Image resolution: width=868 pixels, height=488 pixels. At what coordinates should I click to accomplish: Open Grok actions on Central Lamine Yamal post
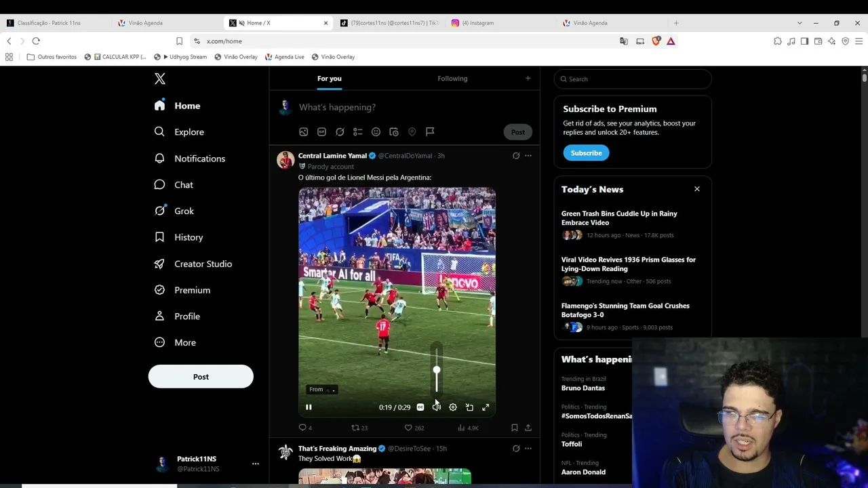tap(516, 156)
